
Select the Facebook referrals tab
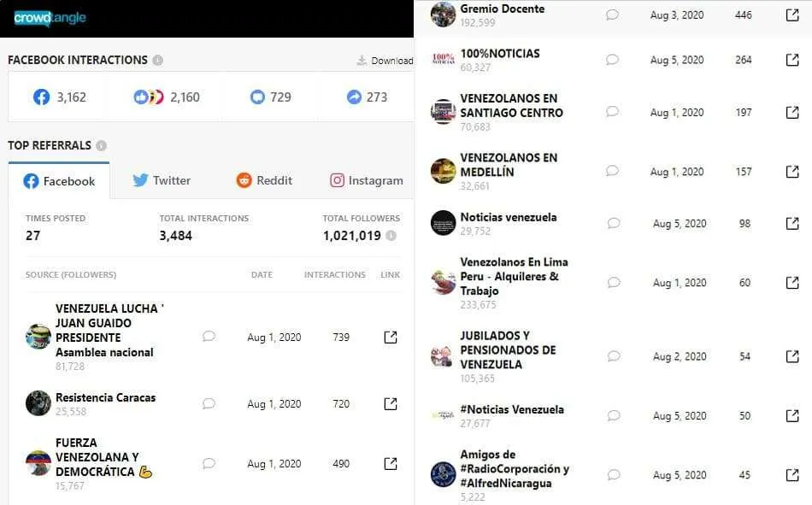(59, 181)
